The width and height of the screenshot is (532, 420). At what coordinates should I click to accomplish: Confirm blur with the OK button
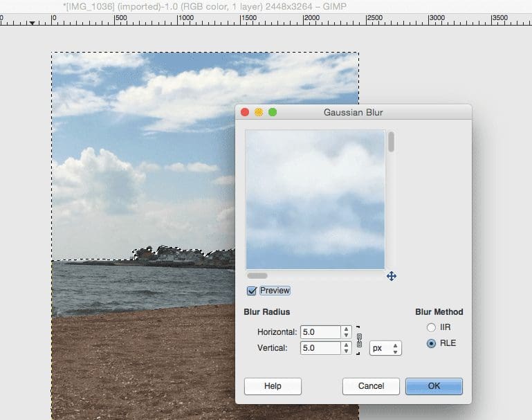pyautogui.click(x=434, y=386)
